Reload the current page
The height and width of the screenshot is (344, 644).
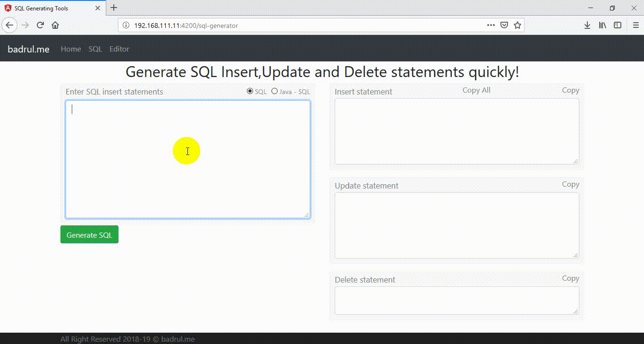point(41,25)
